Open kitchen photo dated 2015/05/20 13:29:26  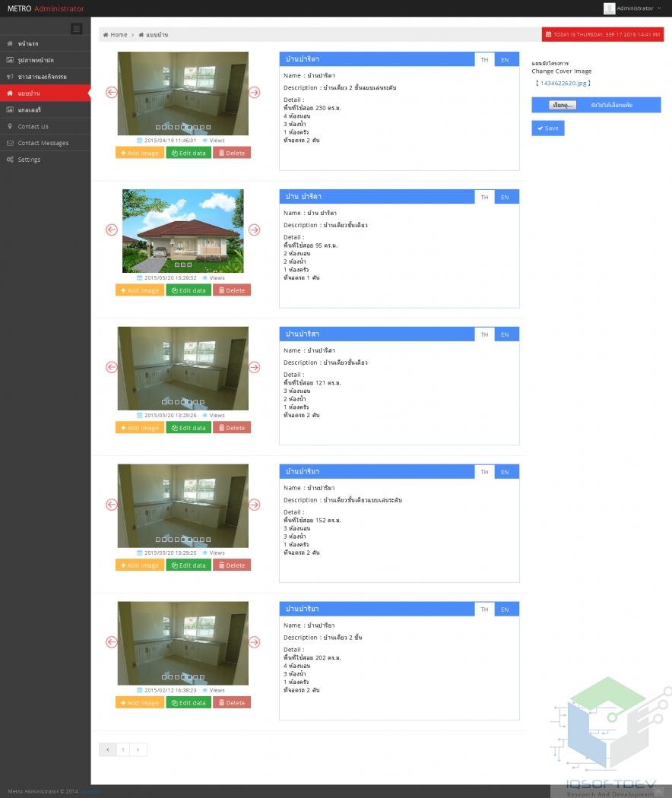(182, 368)
